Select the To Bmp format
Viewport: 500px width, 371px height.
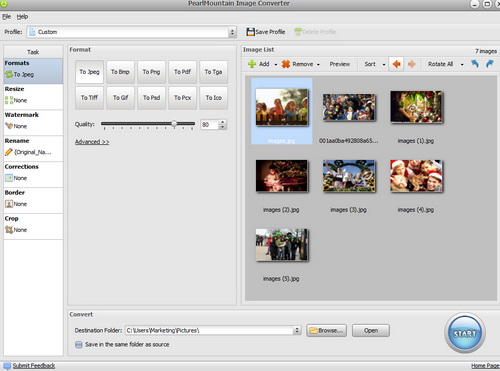pyautogui.click(x=120, y=72)
